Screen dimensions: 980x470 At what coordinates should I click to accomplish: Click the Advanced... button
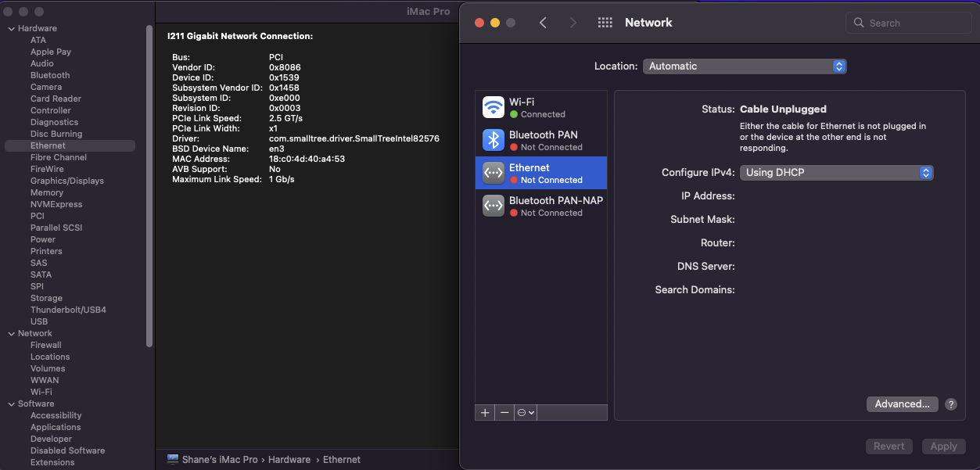(x=902, y=404)
